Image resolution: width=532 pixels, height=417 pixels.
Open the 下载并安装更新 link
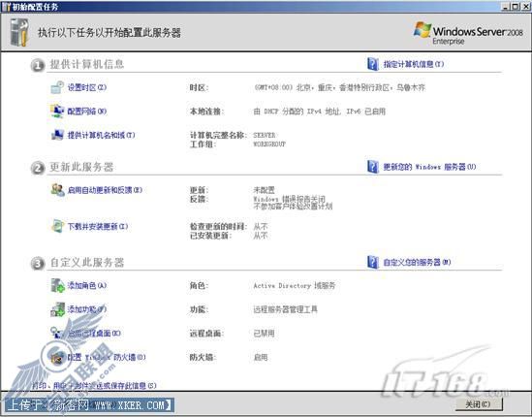(98, 227)
